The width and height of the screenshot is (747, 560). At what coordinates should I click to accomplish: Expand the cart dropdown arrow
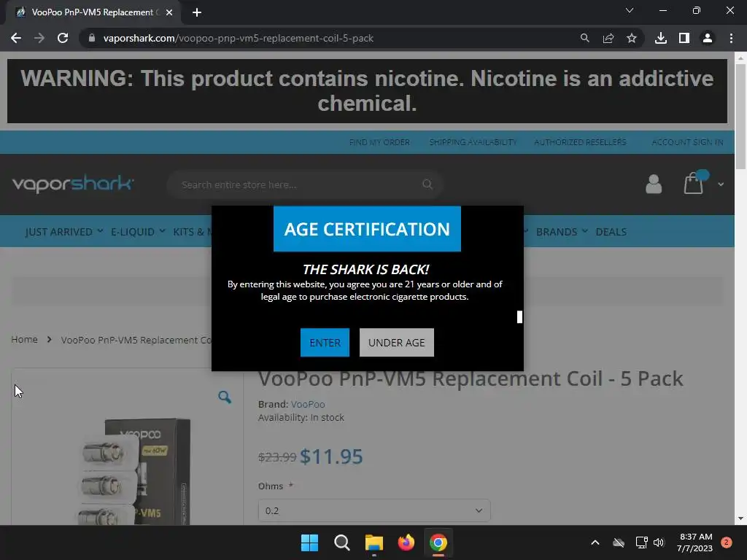721,184
